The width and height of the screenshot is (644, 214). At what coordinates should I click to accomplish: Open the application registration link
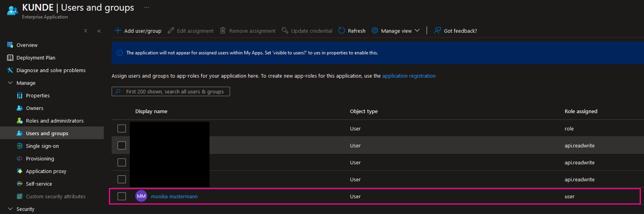409,76
